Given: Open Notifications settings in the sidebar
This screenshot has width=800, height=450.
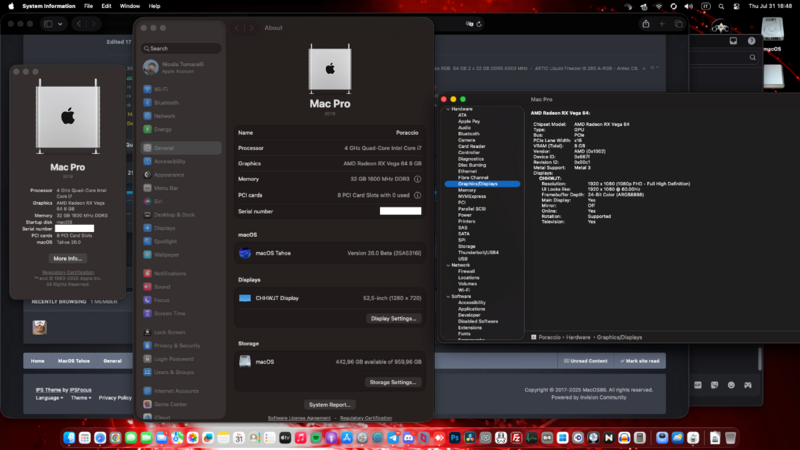Looking at the screenshot, I should [x=170, y=273].
